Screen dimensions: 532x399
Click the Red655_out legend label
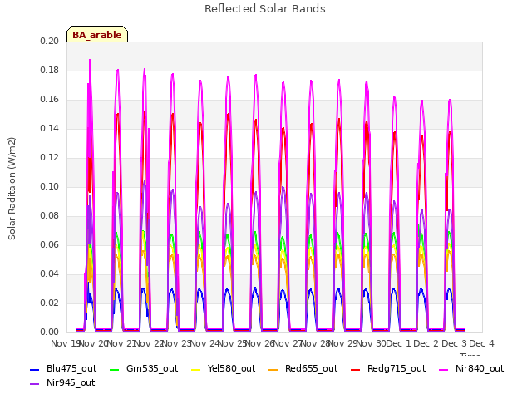tap(311, 368)
